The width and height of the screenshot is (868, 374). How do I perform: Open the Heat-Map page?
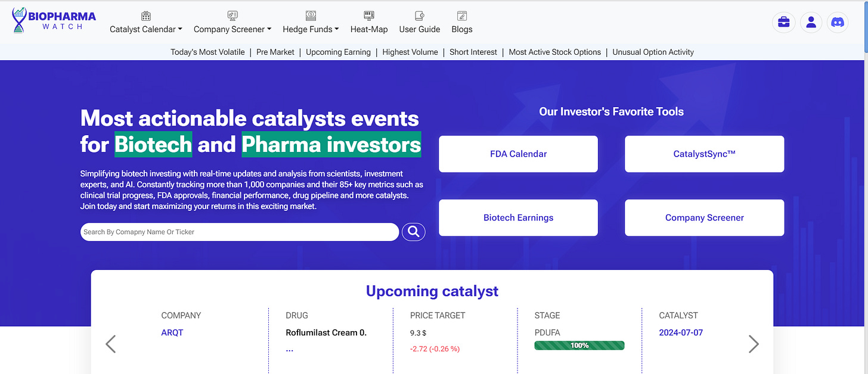(369, 29)
